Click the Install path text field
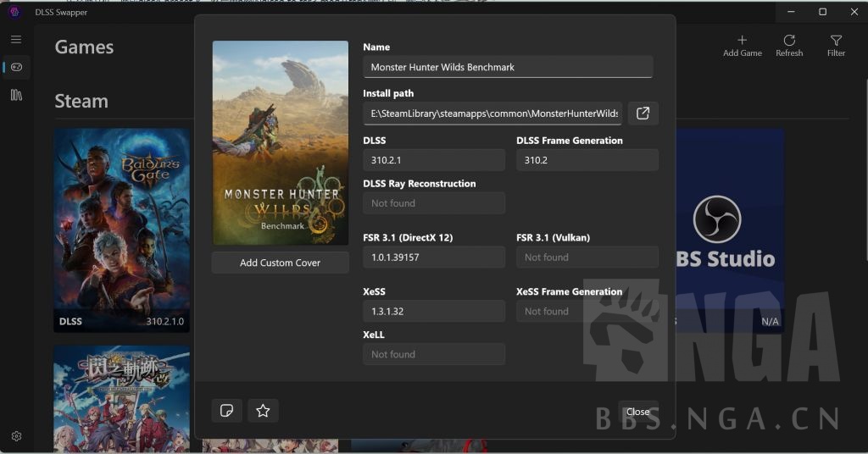The image size is (868, 454). click(x=492, y=113)
